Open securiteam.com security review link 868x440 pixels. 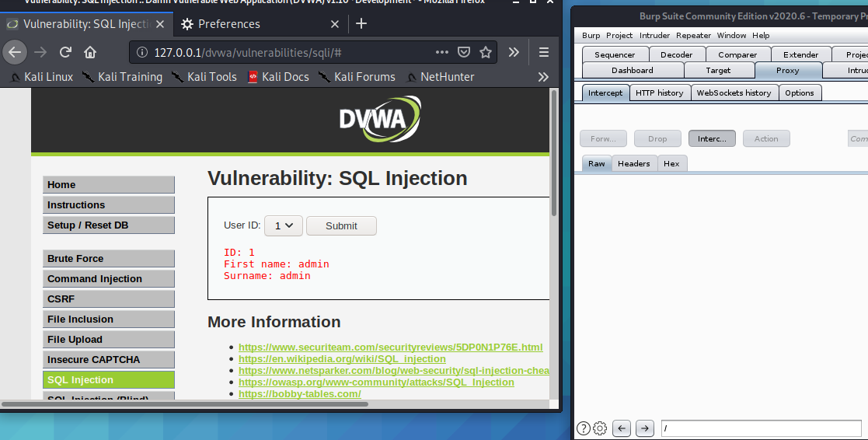(x=390, y=347)
